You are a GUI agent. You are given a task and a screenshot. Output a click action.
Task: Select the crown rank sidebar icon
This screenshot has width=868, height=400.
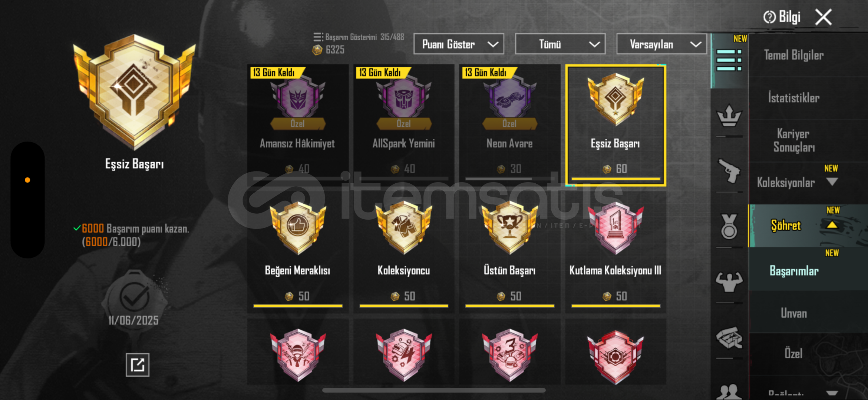(729, 116)
